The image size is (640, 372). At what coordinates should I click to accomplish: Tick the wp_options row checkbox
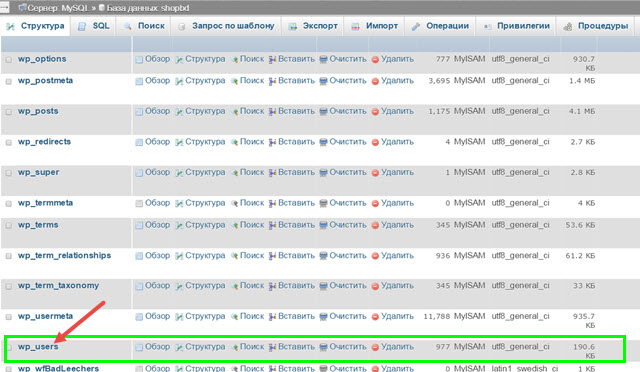coord(9,60)
